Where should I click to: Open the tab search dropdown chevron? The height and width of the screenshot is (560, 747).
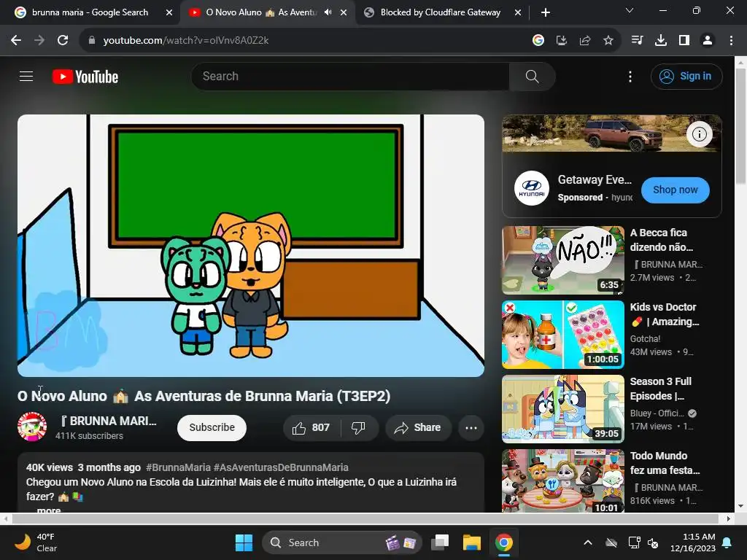630,10
